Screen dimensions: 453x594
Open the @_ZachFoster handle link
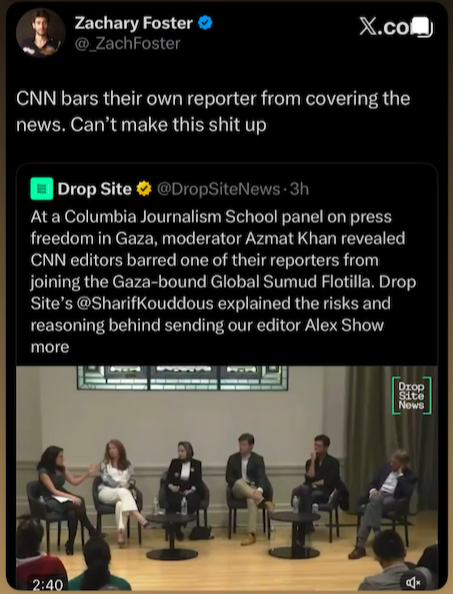(x=127, y=44)
